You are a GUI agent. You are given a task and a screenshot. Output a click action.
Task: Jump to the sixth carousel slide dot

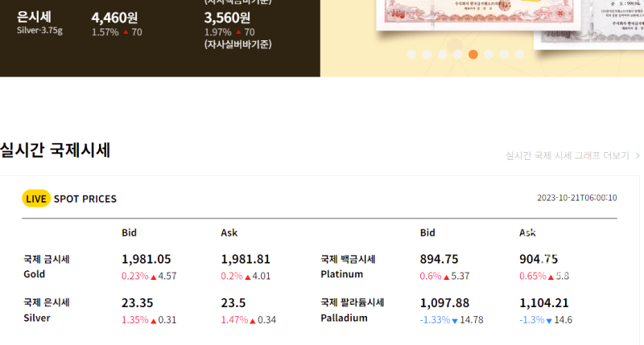pyautogui.click(x=489, y=55)
